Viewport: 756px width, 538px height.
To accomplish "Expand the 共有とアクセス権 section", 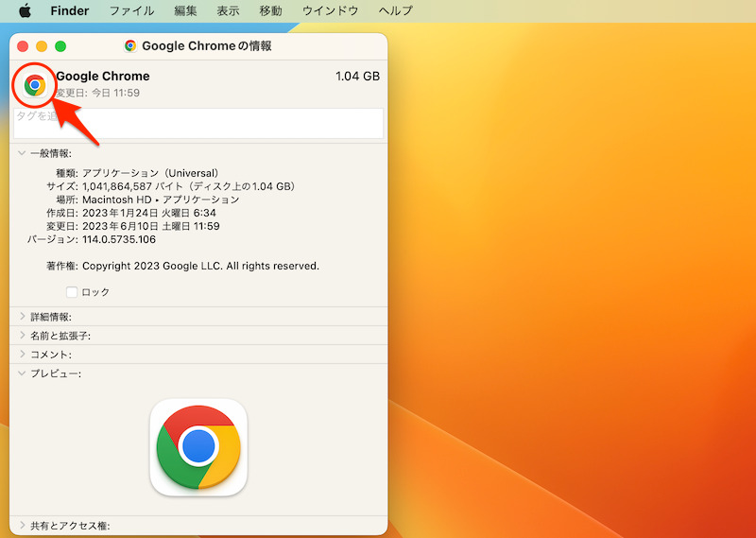I will pos(22,525).
